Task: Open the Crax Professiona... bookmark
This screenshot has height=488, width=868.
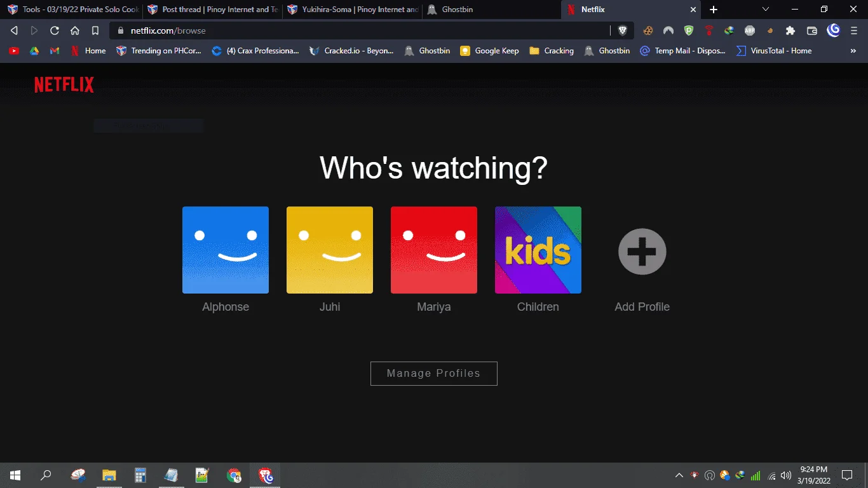Action: tap(255, 51)
